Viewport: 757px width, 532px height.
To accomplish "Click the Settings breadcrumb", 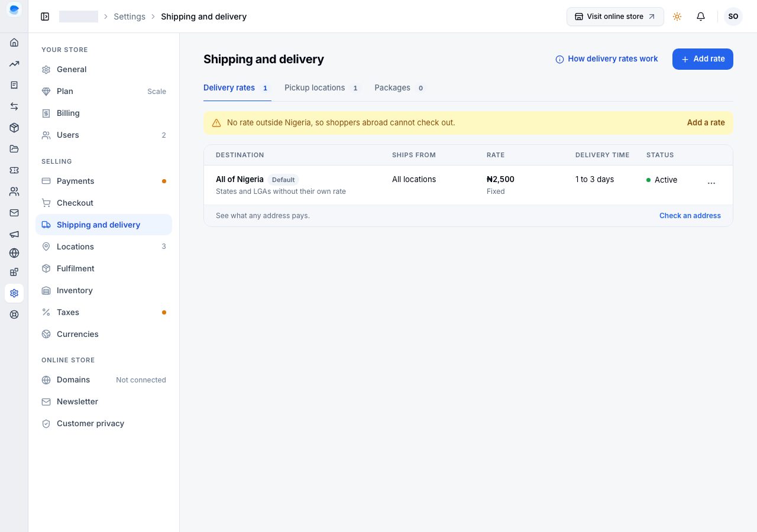I will tap(130, 17).
